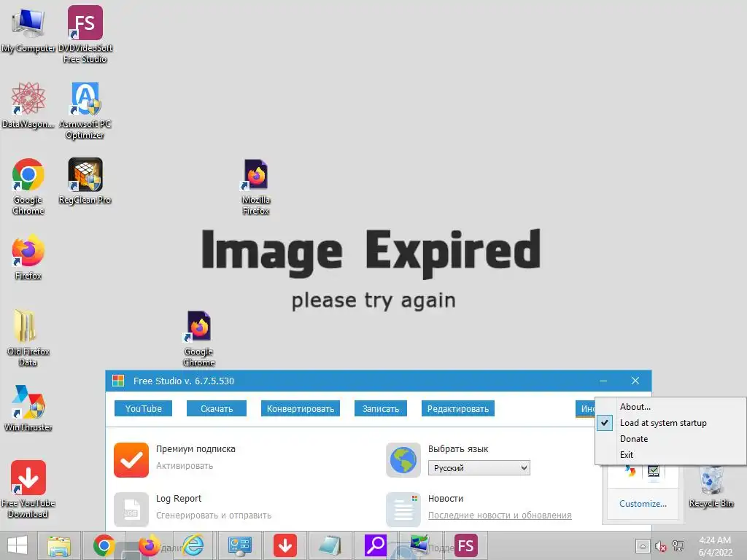
Task: Open File Explorer from the taskbar
Action: 58,545
